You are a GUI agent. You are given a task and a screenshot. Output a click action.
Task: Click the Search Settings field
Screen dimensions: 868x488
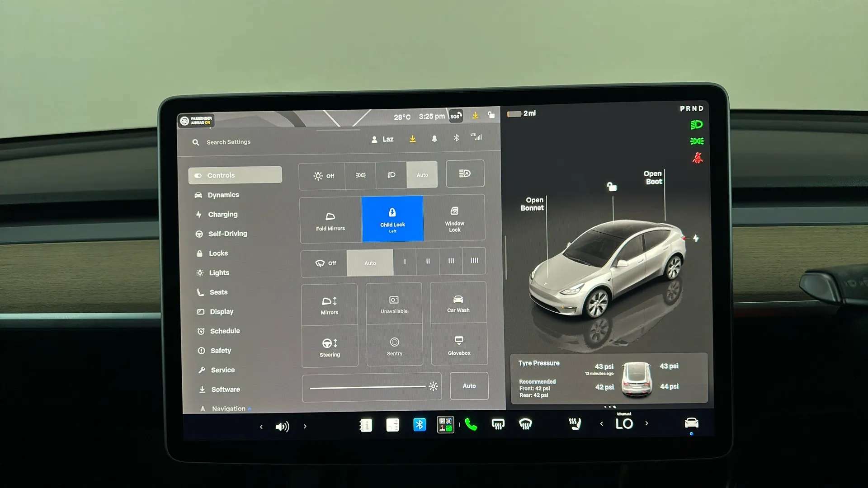tap(228, 142)
